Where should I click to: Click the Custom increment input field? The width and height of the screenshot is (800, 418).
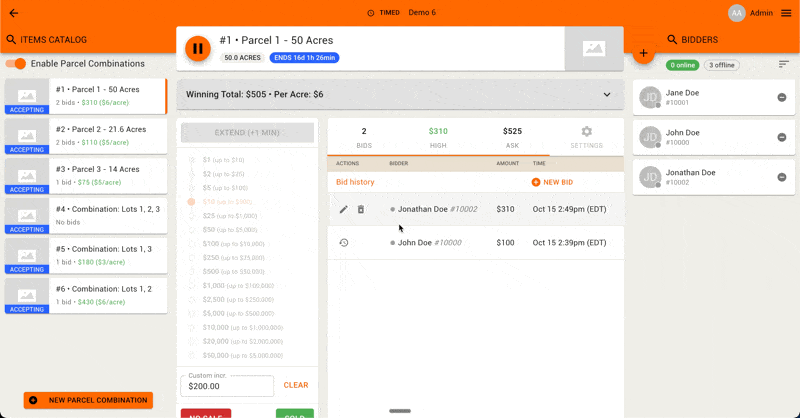226,386
